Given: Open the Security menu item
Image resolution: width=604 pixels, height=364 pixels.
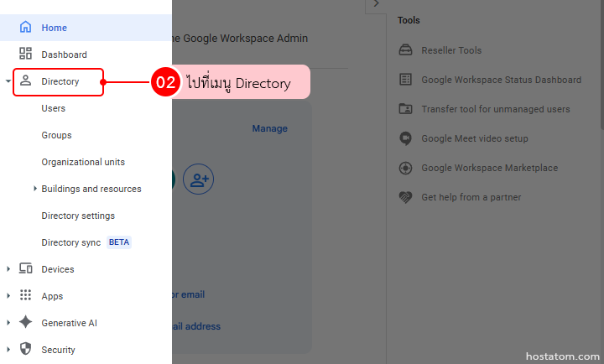Looking at the screenshot, I should (x=58, y=350).
